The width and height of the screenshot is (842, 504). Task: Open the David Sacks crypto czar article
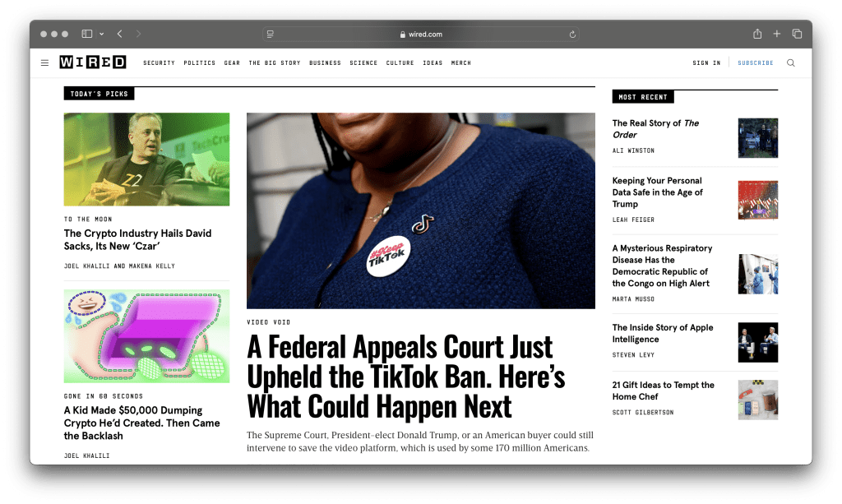point(137,239)
